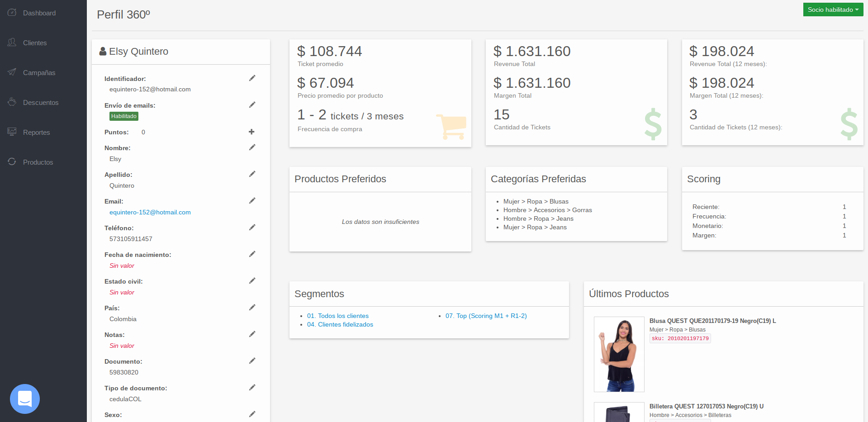The height and width of the screenshot is (422, 868).
Task: Click the Frecuencia de compra label
Action: click(x=330, y=129)
